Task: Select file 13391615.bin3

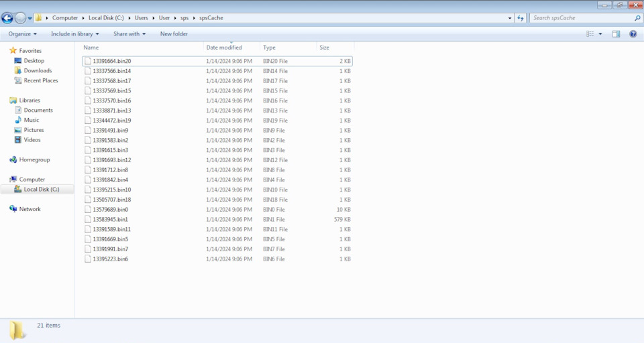Action: pos(217,150)
